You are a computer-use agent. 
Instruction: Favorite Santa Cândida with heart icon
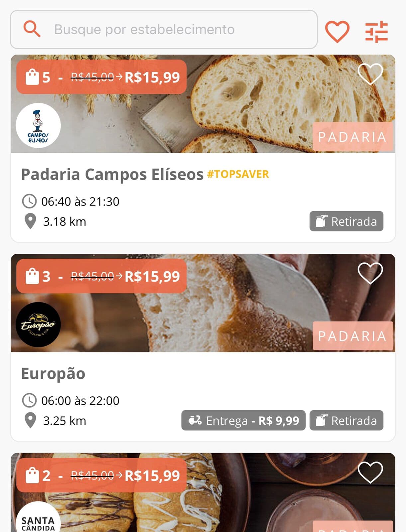370,472
